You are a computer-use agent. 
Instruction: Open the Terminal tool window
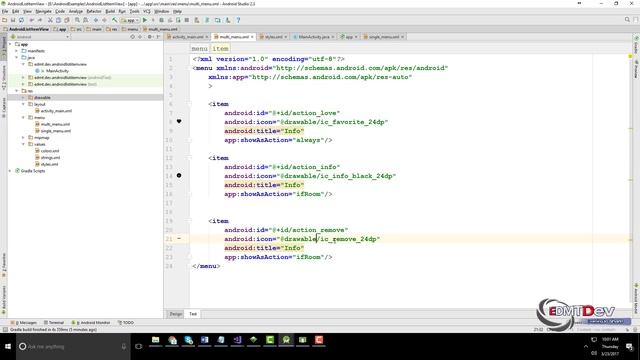(54, 322)
